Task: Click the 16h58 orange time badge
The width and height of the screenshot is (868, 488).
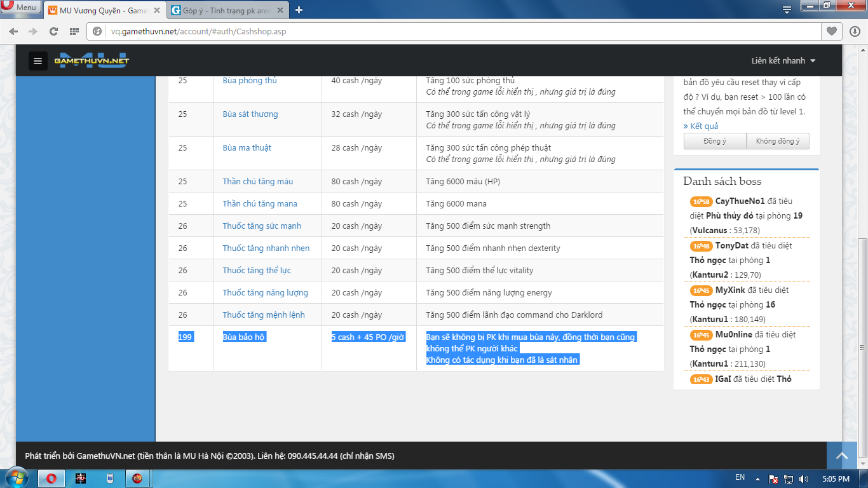Action: coord(701,201)
